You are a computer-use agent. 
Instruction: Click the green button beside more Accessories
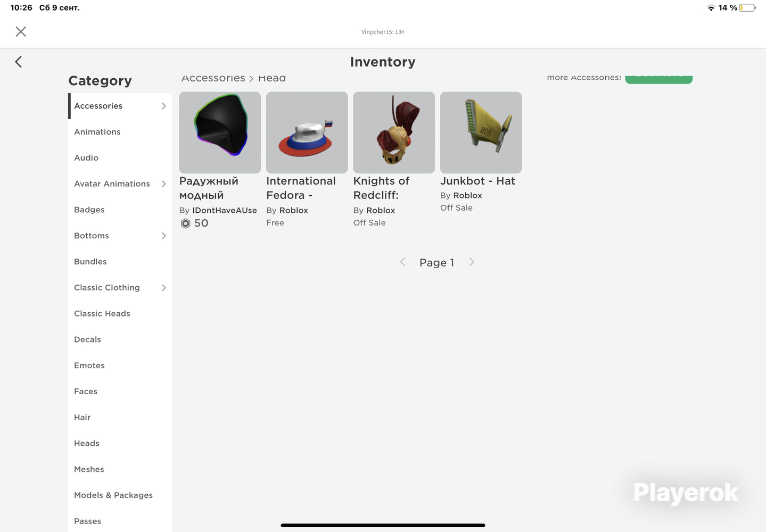click(658, 78)
